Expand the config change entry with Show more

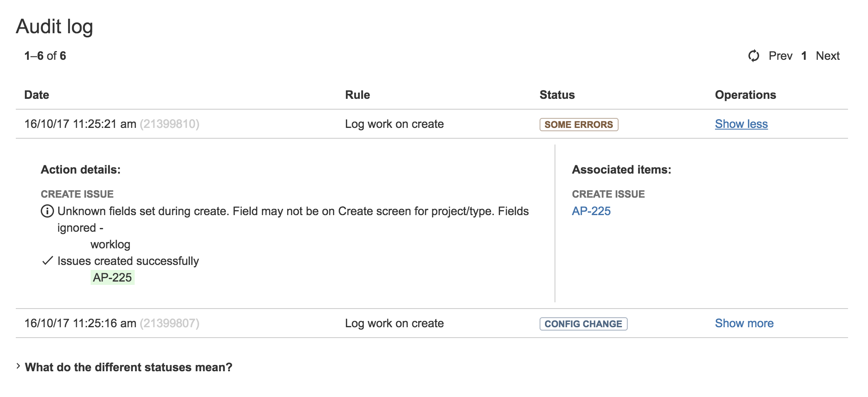744,323
